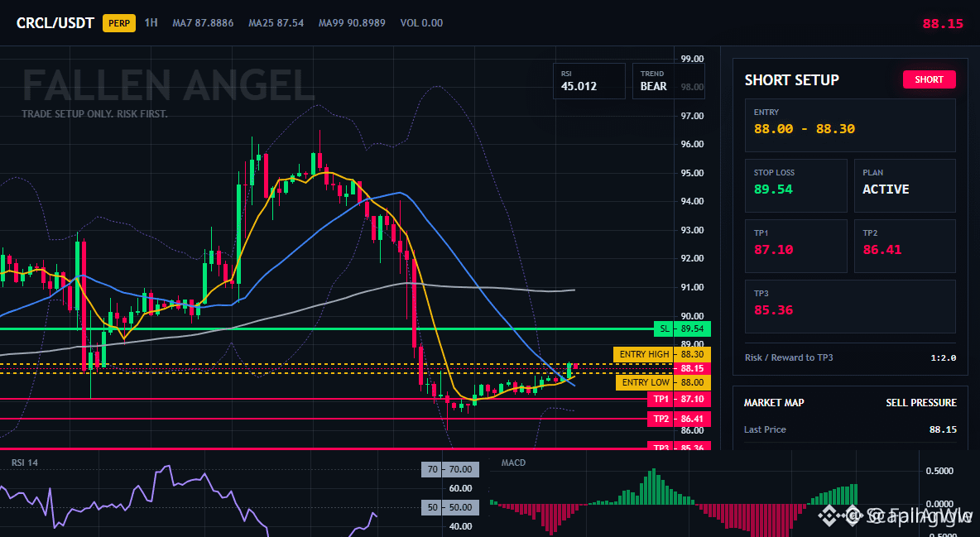Click the MA7 87.8886 indicator label
Image resolution: width=980 pixels, height=537 pixels.
tap(203, 22)
